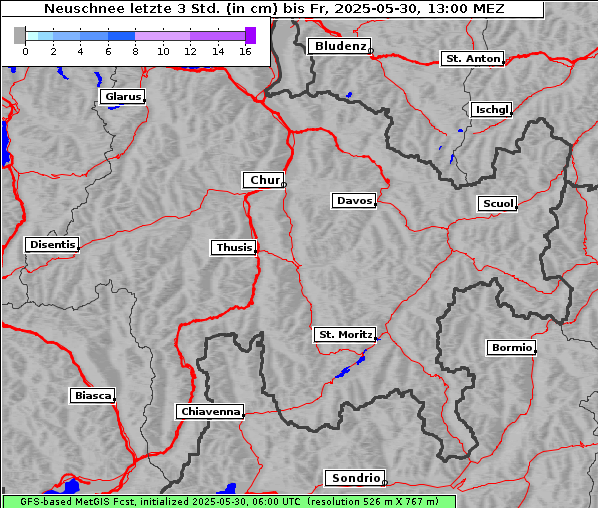Click the legend tick label 10
The image size is (598, 508).
click(163, 51)
